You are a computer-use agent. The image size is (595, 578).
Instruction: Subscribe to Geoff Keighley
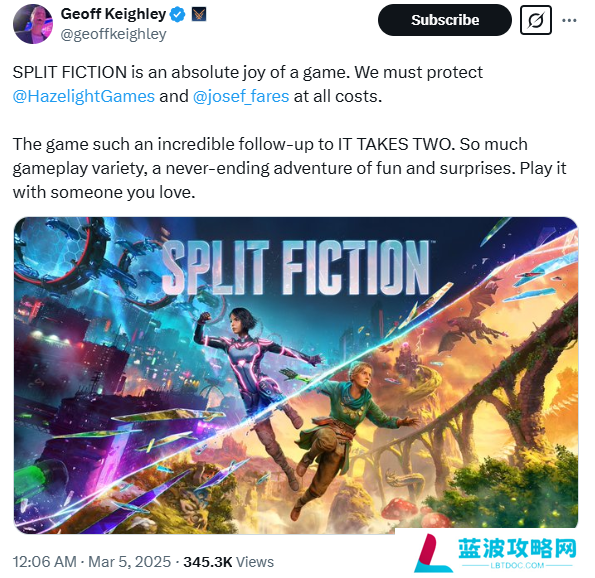445,20
